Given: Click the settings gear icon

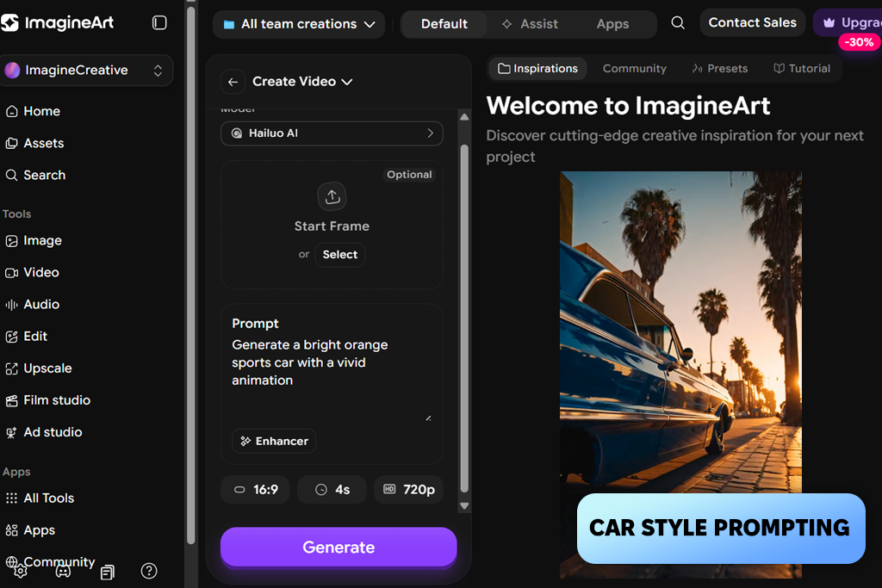Looking at the screenshot, I should click(x=21, y=571).
